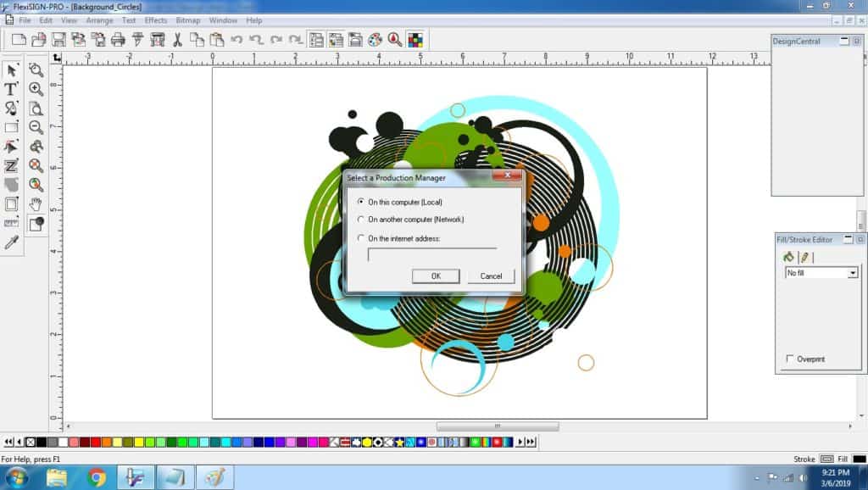Click the Open file toolbar icon
868x490 pixels.
tap(39, 40)
